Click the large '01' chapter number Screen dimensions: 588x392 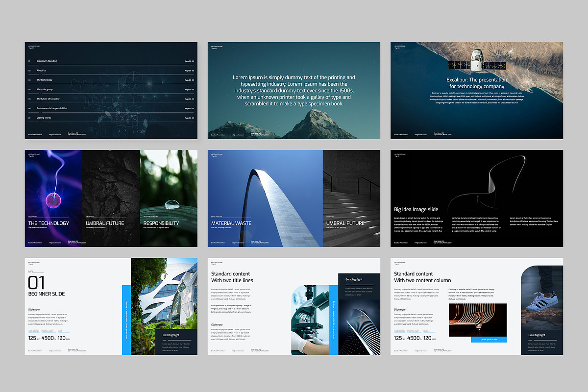pos(36,282)
